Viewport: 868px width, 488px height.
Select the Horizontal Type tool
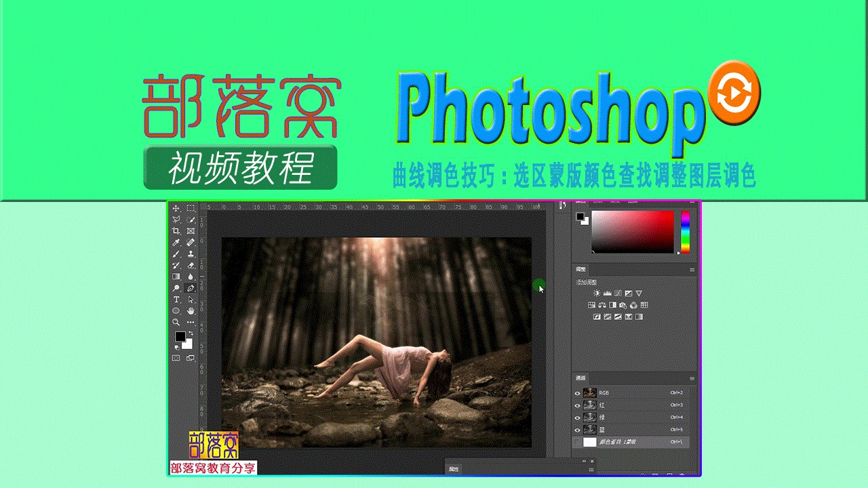pyautogui.click(x=176, y=300)
